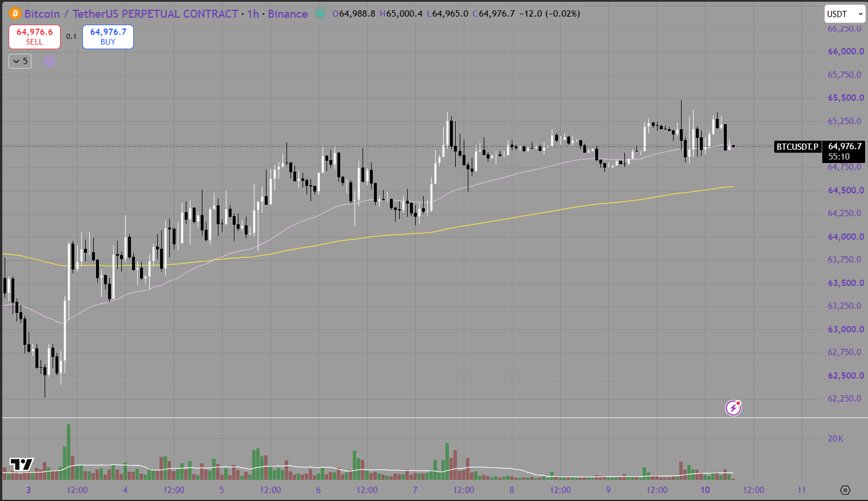Open chart settings gear icon
868x501 pixels.
tap(845, 490)
